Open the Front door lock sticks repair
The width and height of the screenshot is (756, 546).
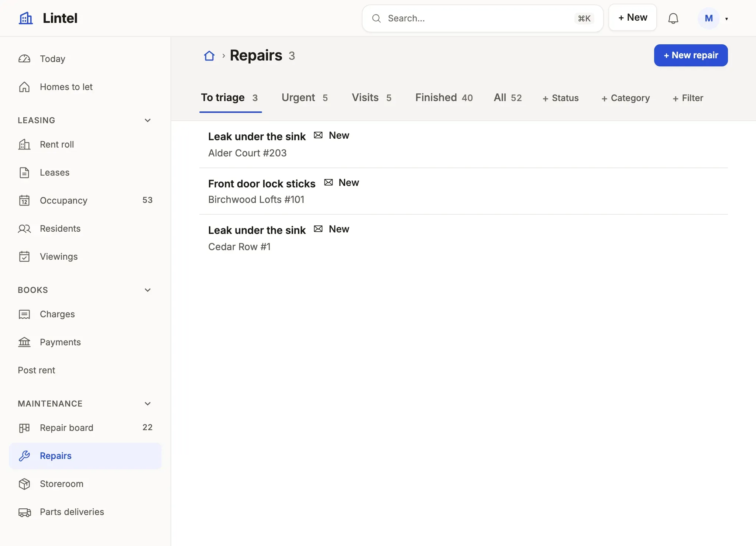point(463,191)
